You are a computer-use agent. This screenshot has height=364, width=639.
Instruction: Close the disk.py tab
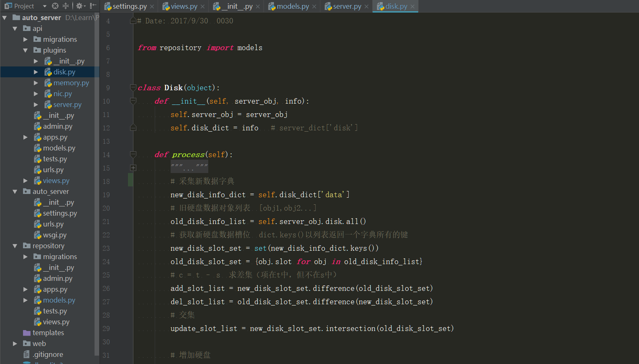point(412,7)
